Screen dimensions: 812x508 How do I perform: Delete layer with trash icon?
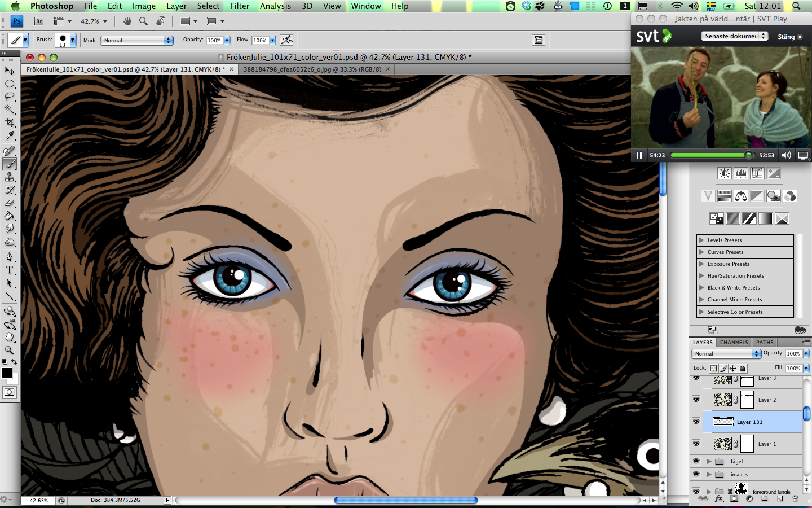(795, 498)
